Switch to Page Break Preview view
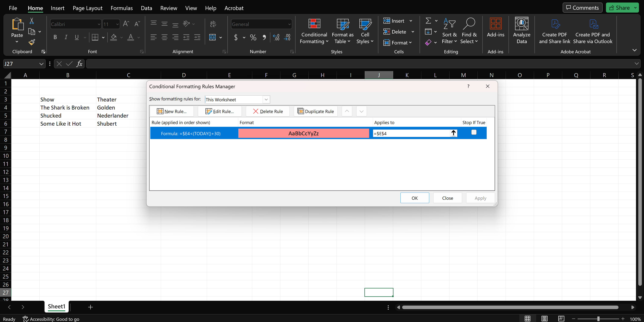The height and width of the screenshot is (322, 644). click(561, 318)
